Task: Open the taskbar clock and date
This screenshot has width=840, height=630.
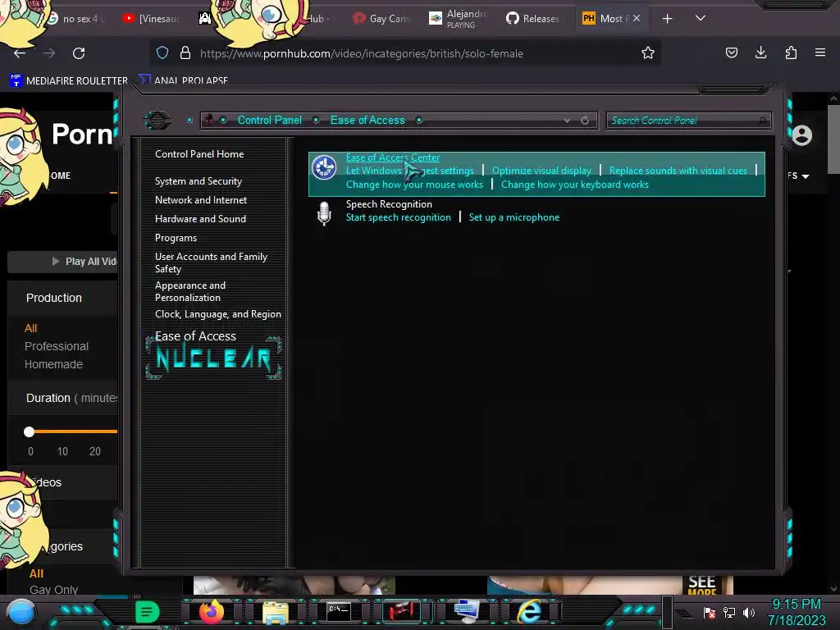Action: tap(797, 612)
